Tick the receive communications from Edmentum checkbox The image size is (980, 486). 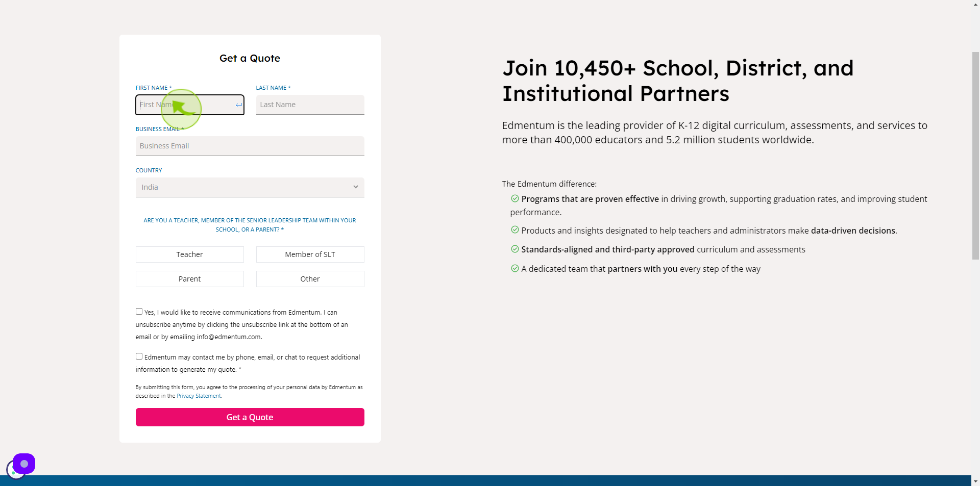139,312
